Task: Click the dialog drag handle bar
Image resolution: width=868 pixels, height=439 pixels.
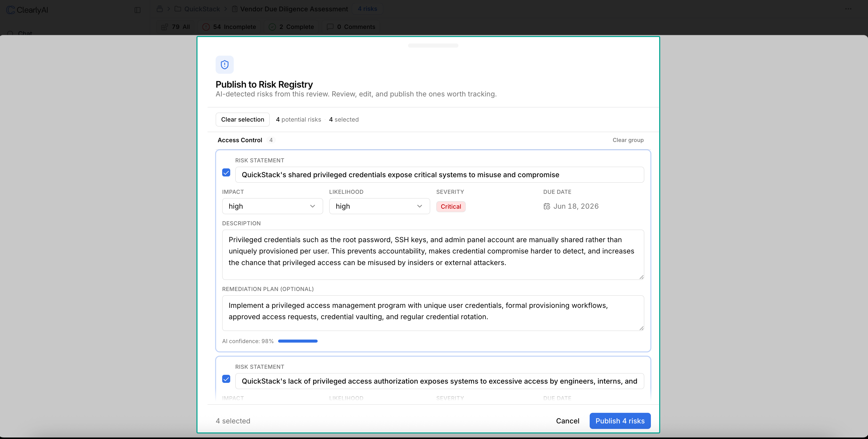Action: (x=433, y=46)
